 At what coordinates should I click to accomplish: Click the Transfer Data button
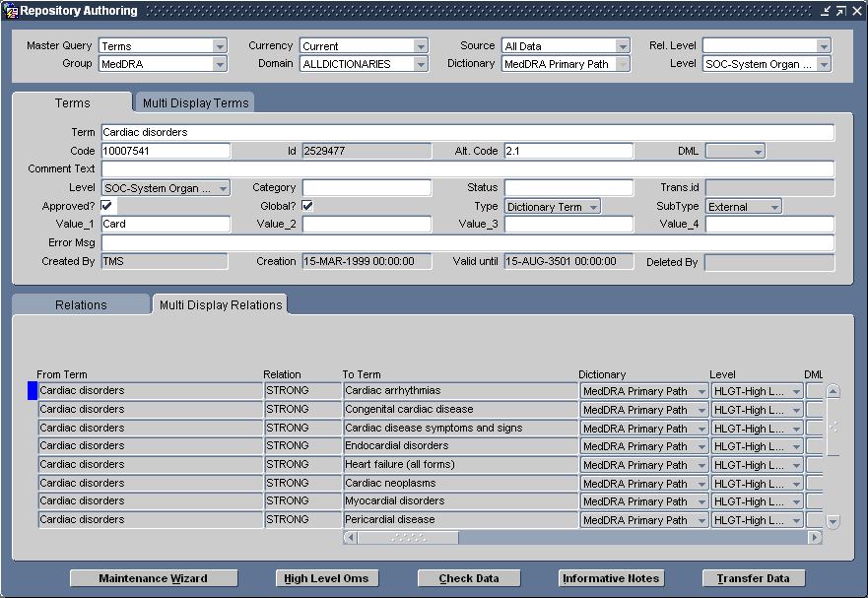pyautogui.click(x=753, y=578)
